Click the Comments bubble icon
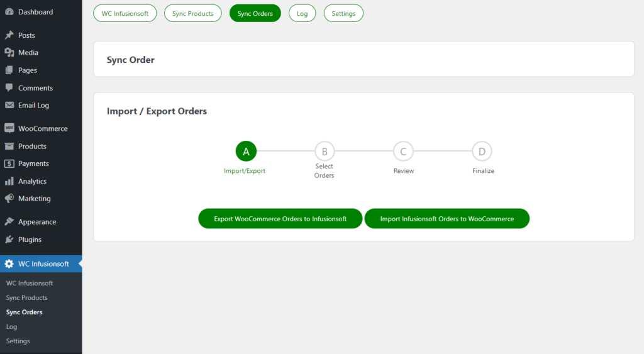Screen dimensions: 644x354 [9, 88]
